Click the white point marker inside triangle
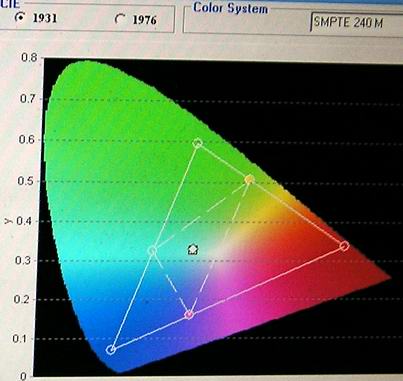This screenshot has height=381, width=403. pos(193,249)
